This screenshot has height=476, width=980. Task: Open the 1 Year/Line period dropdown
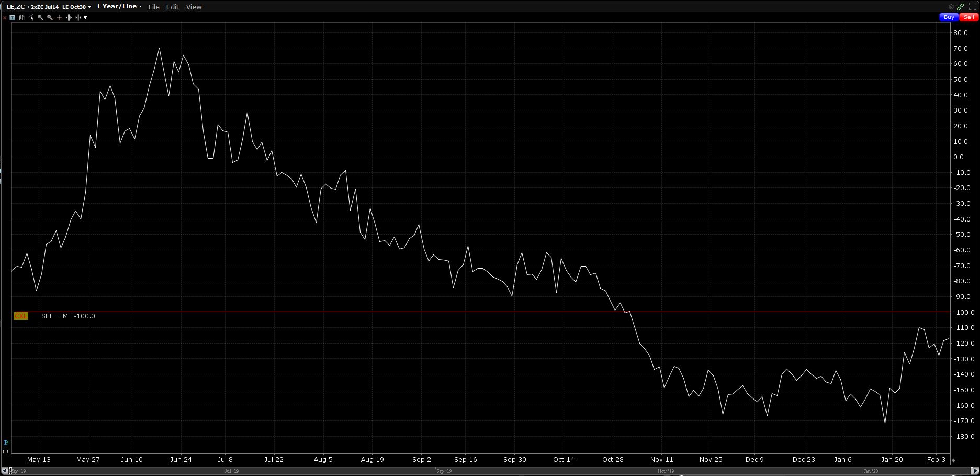tap(119, 7)
